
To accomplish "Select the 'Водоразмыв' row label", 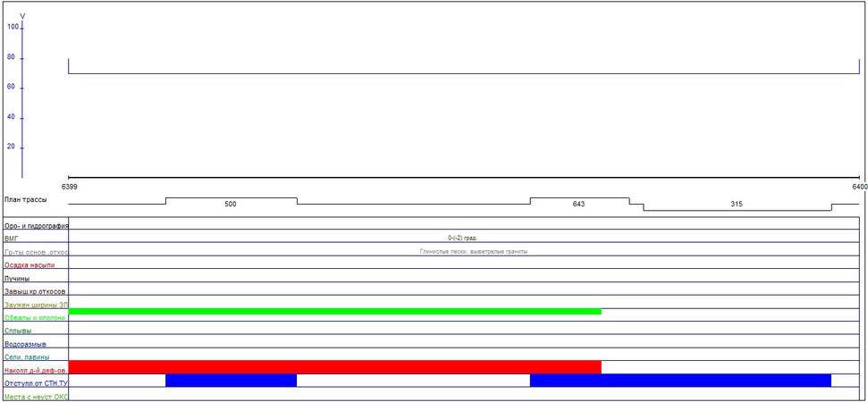I will 25,344.
